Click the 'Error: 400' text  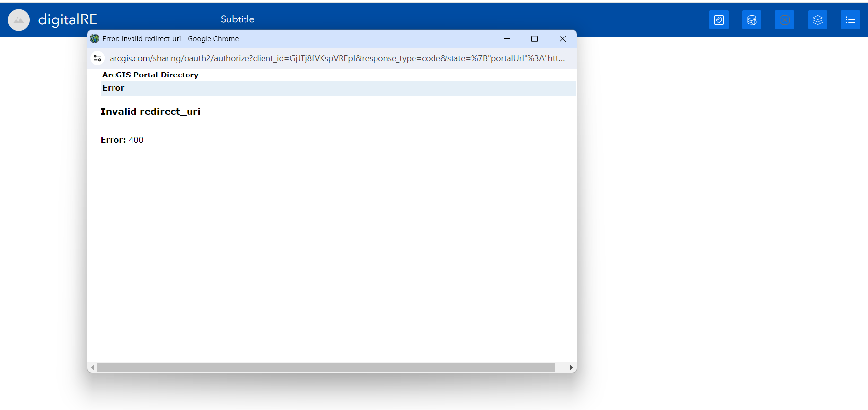point(122,140)
